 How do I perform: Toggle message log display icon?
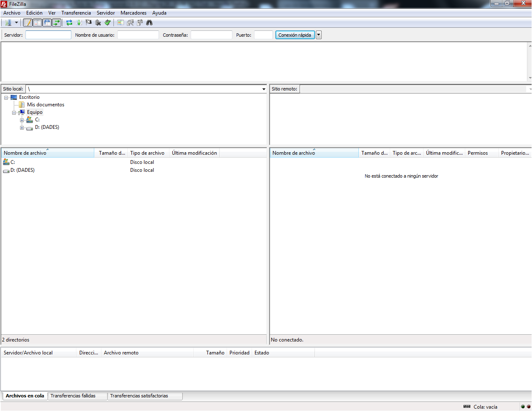[x=28, y=23]
